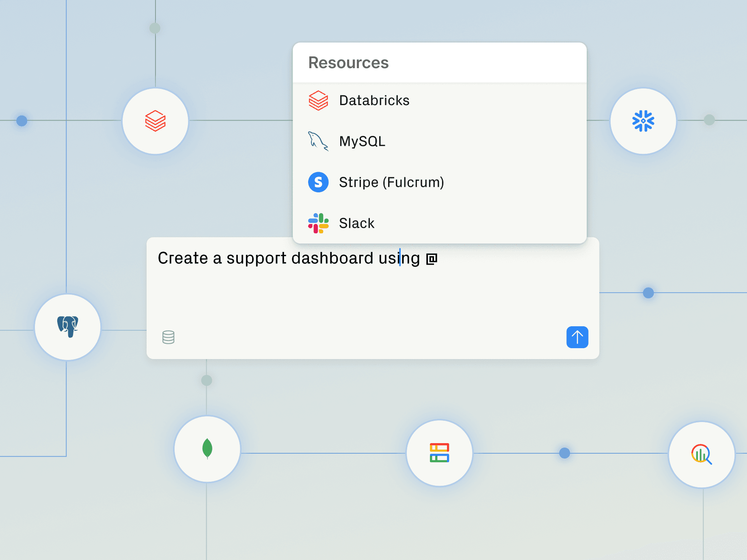Screen dimensions: 747x560
Task: Click the Databricks logo in Resources list
Action: coord(318,101)
